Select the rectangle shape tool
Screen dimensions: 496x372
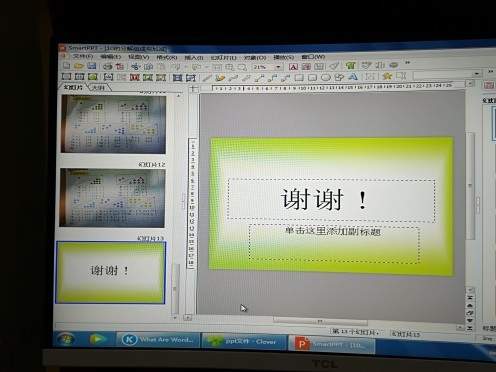coord(299,78)
